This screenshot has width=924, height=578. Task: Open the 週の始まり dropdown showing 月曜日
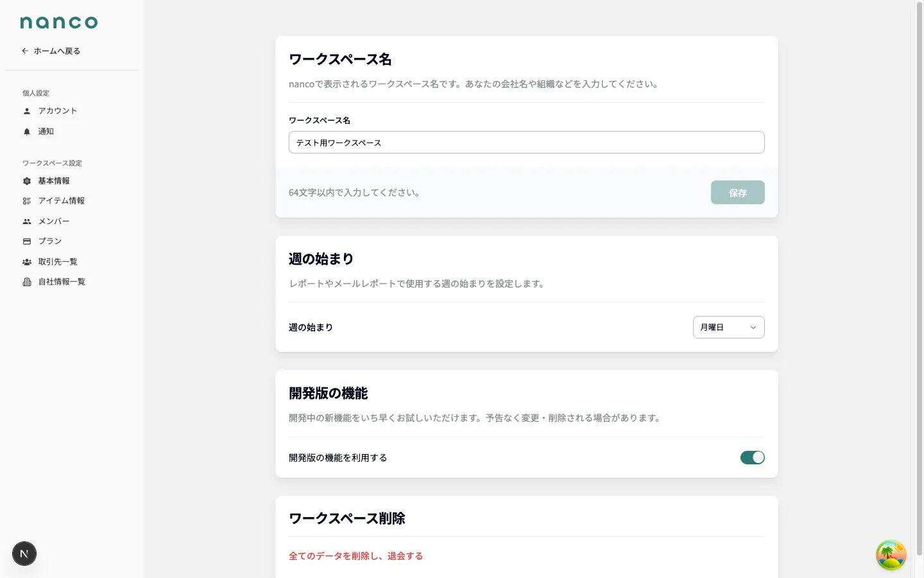pos(728,328)
